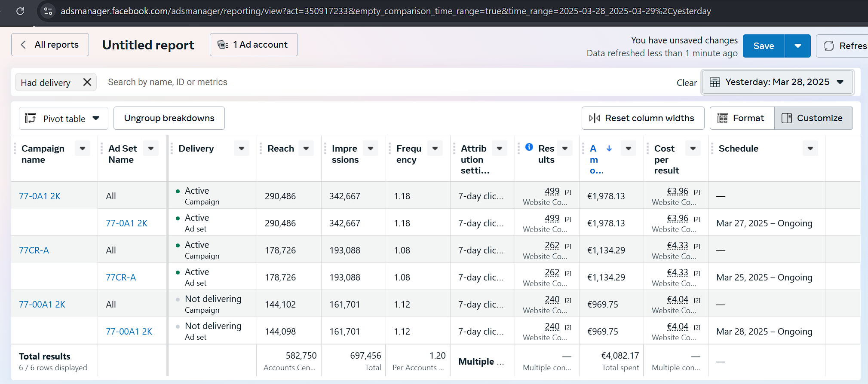Remove the Had delivery filter

click(87, 82)
